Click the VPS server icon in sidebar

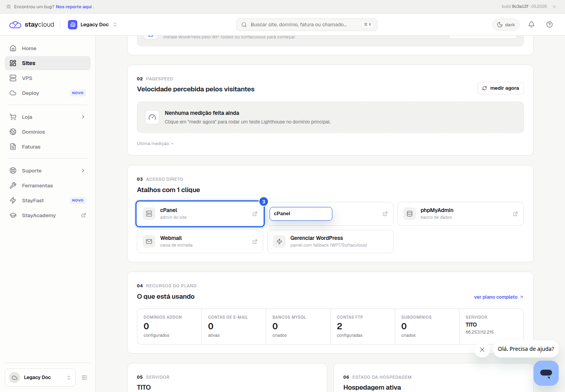(x=13, y=78)
